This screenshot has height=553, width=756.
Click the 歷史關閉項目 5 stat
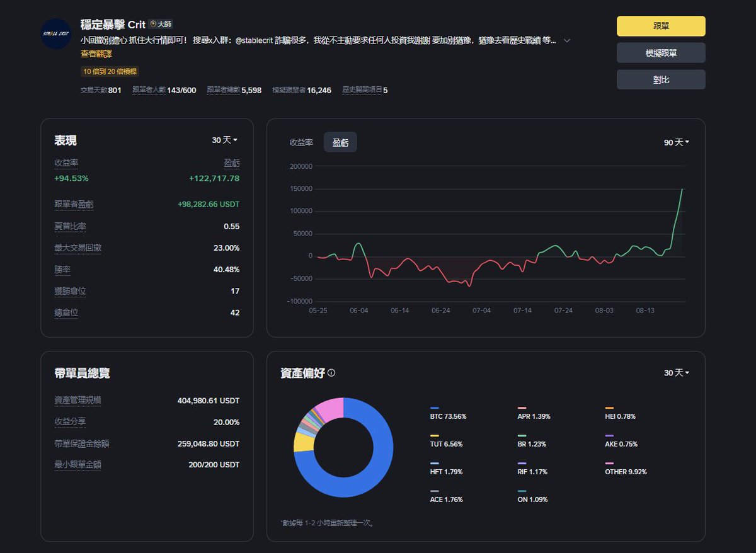tap(365, 90)
